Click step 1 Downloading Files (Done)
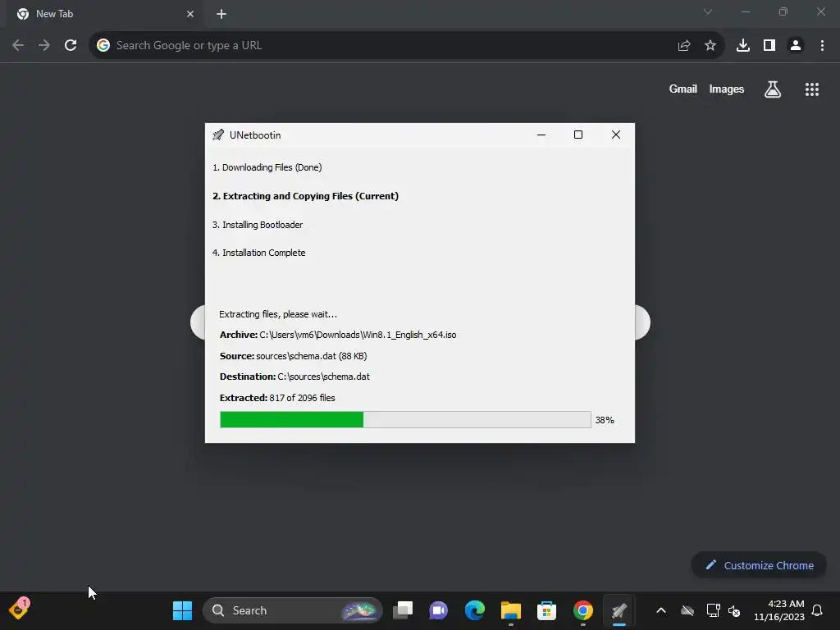The width and height of the screenshot is (840, 630). 267,167
